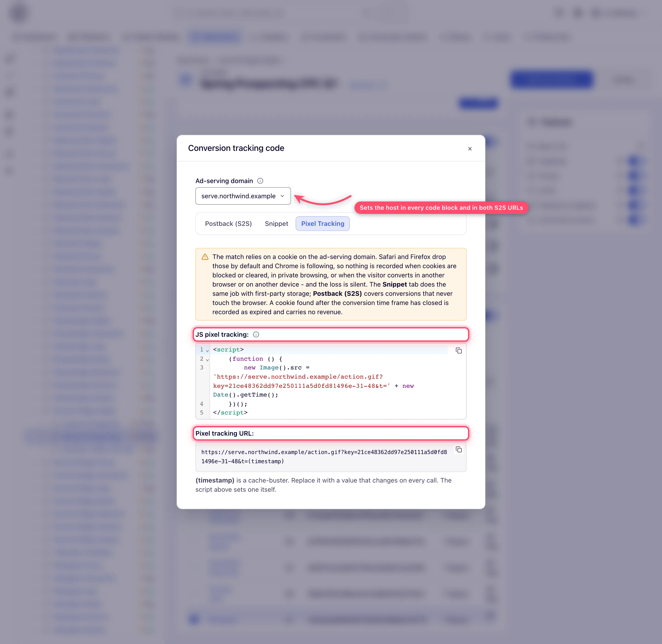Select the Pixel Tracking tab
Viewport: 662px width, 644px height.
322,224
